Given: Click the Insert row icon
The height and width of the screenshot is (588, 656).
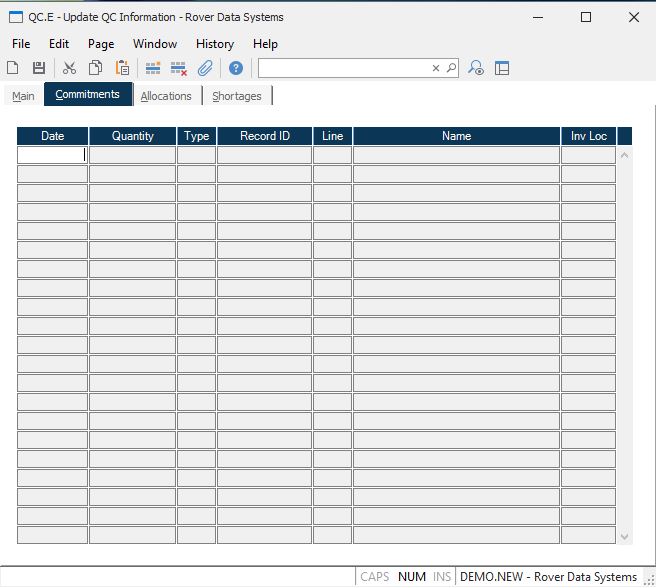Looking at the screenshot, I should pos(153,68).
